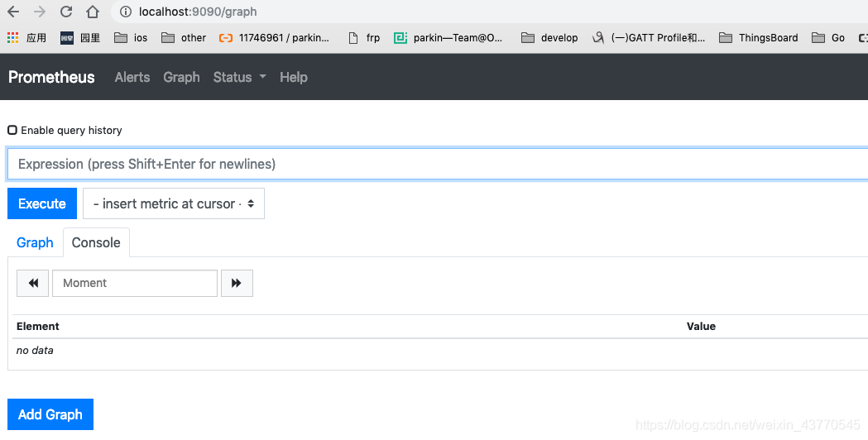Go back in browser history
Screen dimensions: 868x440
coord(13,12)
